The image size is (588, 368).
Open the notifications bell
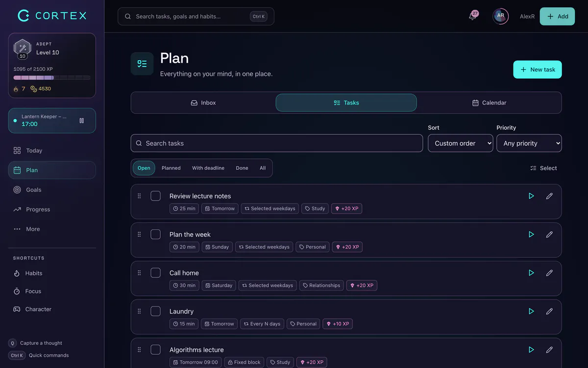[472, 16]
